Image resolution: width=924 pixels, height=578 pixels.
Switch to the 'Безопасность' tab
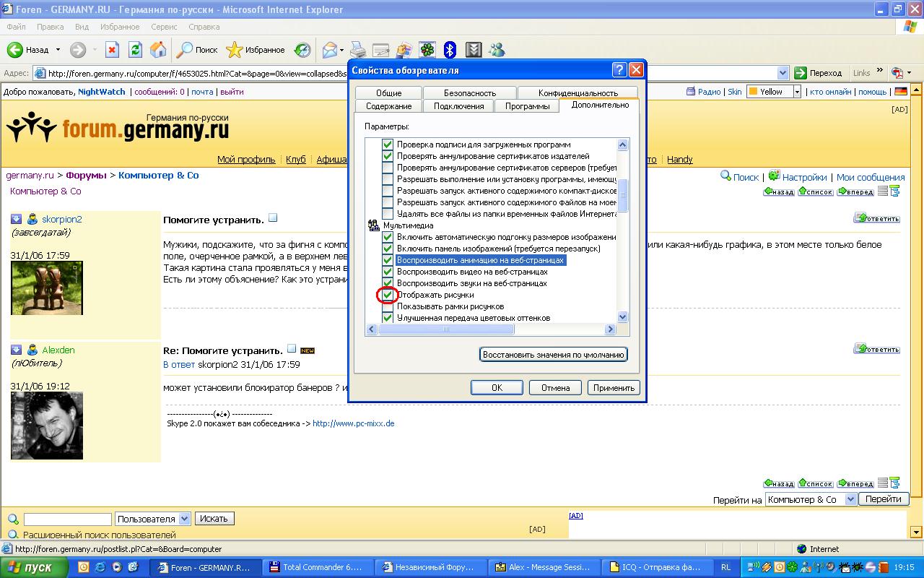tap(469, 93)
